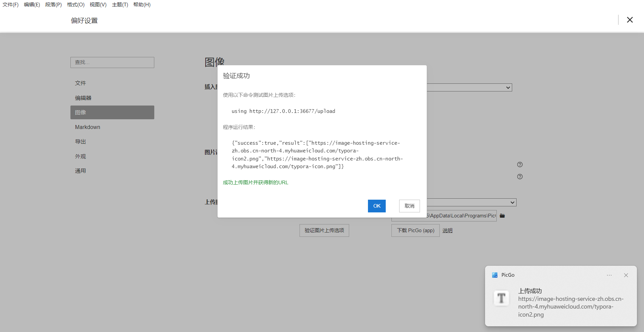
Task: Open the 主题(T) menu
Action: pyautogui.click(x=120, y=5)
